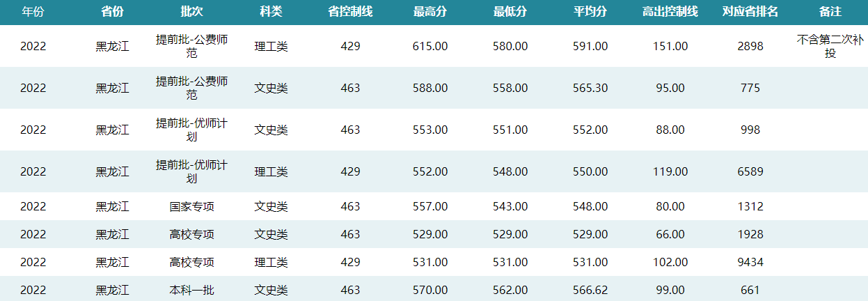Click the 年份 column header
Screen dimensions: 868x301
(x=33, y=12)
